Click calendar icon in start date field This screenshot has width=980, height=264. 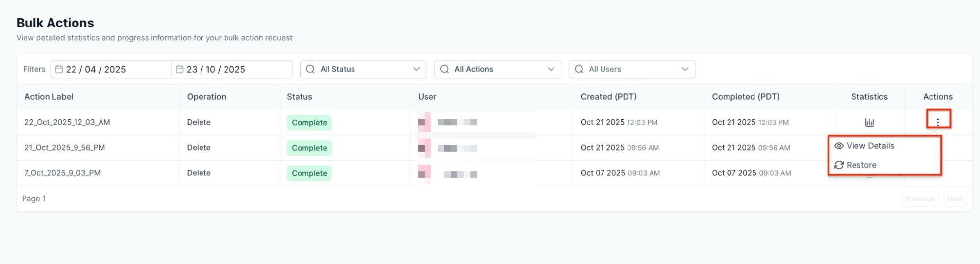point(59,69)
